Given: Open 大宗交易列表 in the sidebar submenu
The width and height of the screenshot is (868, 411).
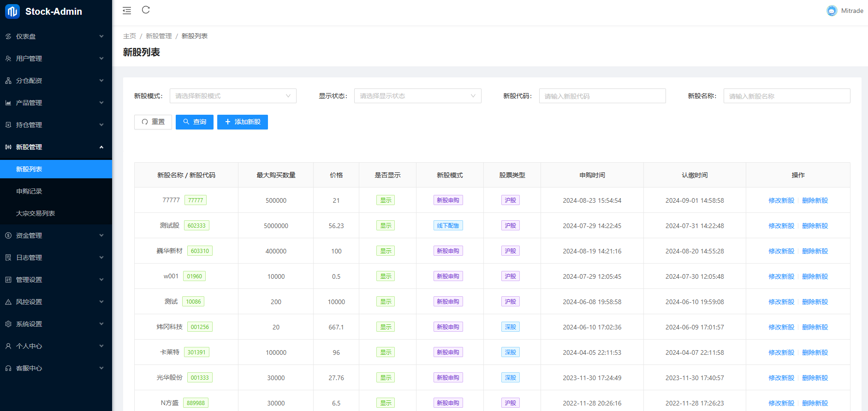Looking at the screenshot, I should coord(36,213).
